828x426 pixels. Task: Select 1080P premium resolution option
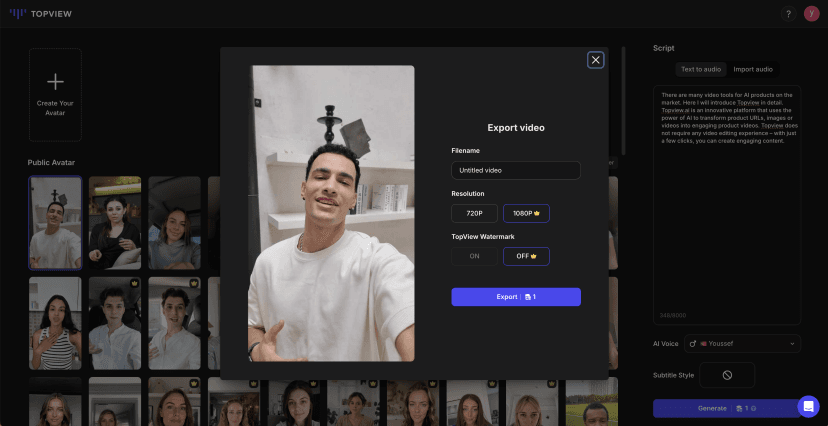[x=526, y=213]
